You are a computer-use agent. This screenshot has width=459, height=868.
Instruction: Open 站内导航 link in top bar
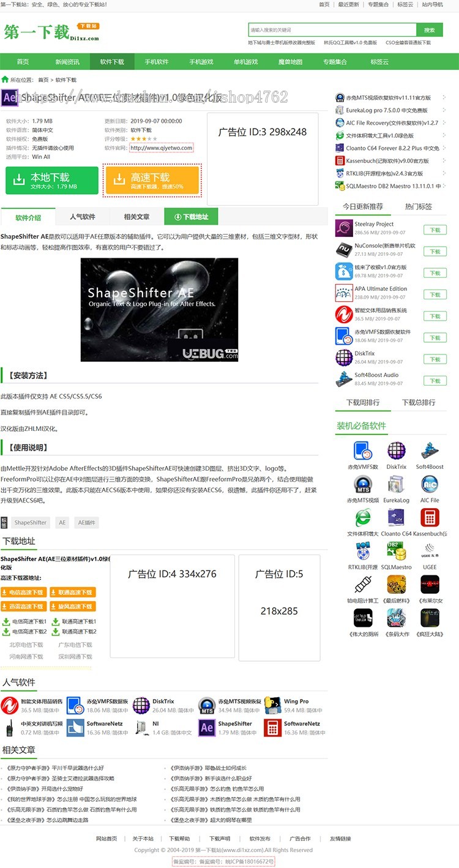[x=433, y=4]
